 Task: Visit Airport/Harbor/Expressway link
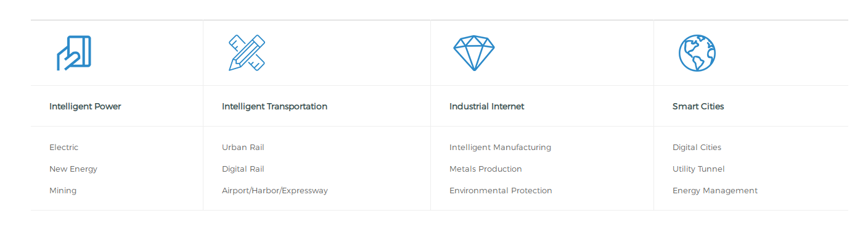click(275, 191)
